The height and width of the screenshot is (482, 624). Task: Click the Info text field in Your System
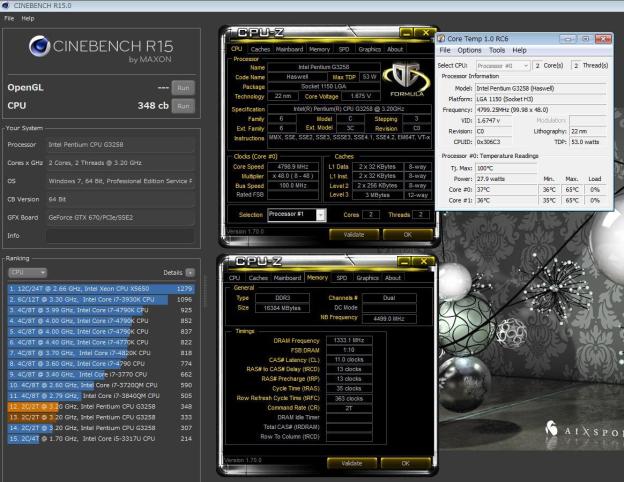[x=120, y=236]
